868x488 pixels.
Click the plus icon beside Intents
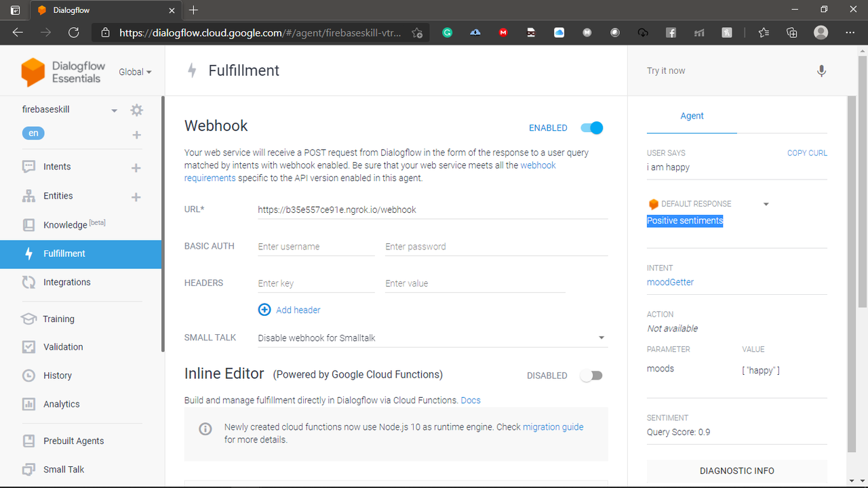tap(136, 167)
